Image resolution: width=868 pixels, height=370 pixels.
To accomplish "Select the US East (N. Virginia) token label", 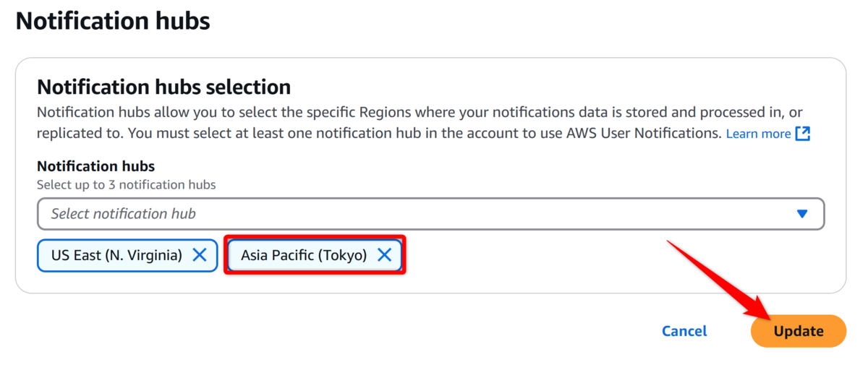I will click(x=116, y=255).
